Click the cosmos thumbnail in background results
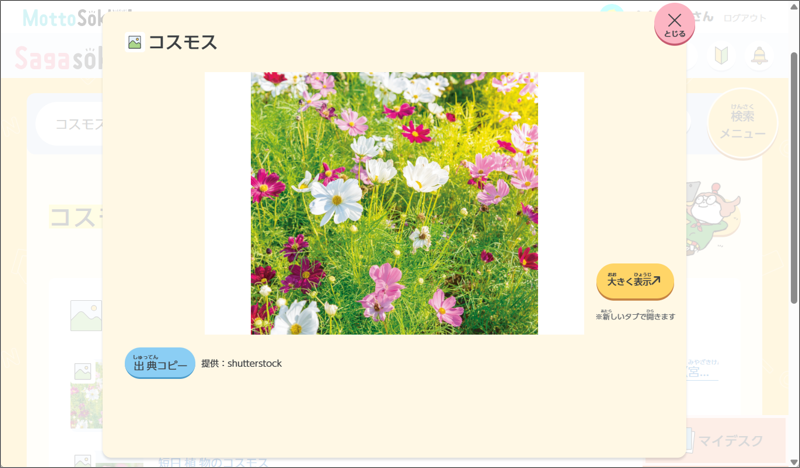The width and height of the screenshot is (800, 468). pyautogui.click(x=86, y=395)
